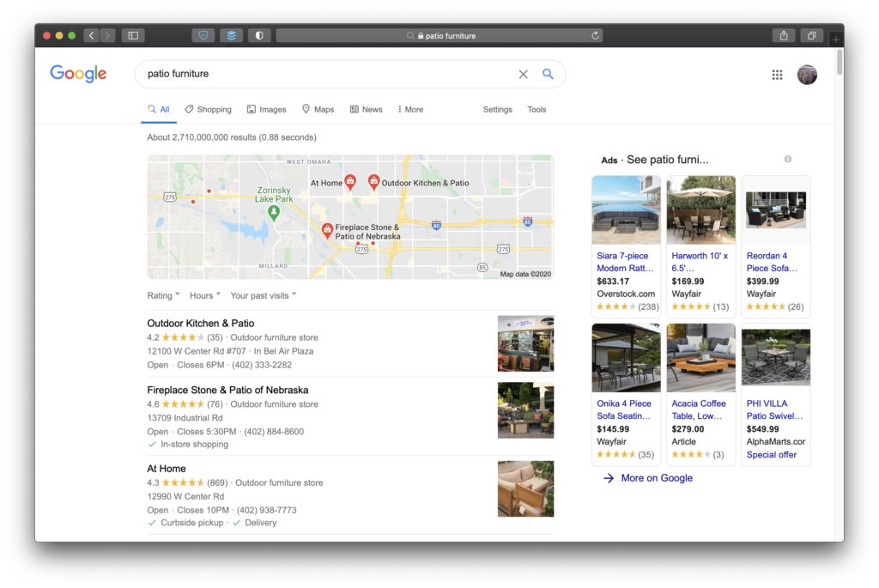Open Siara rattan sofa product image
This screenshot has height=588, width=879.
[x=626, y=210]
